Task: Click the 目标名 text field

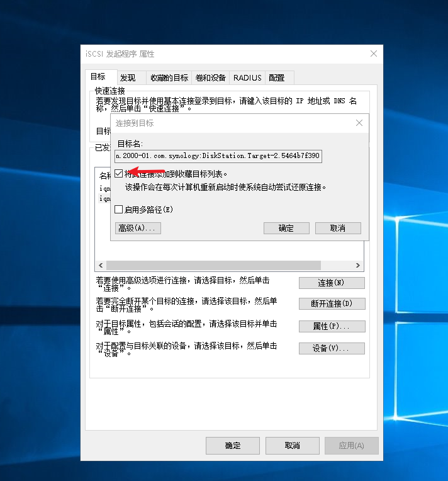Action: (x=218, y=156)
